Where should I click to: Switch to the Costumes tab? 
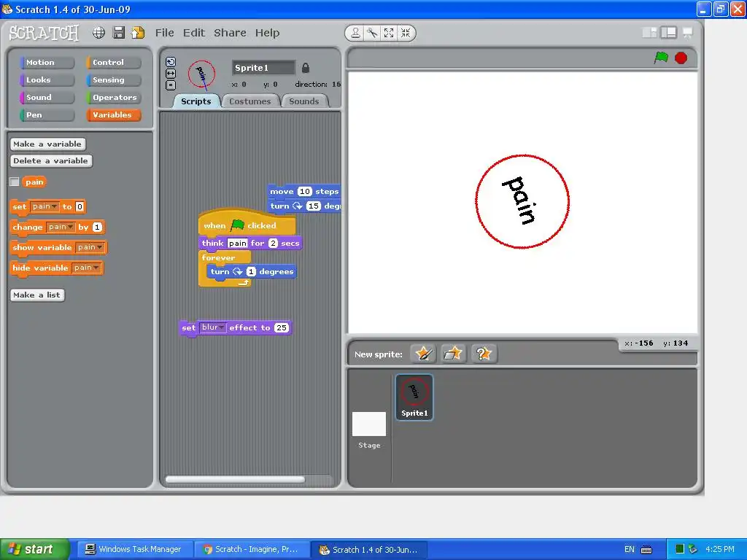[249, 101]
